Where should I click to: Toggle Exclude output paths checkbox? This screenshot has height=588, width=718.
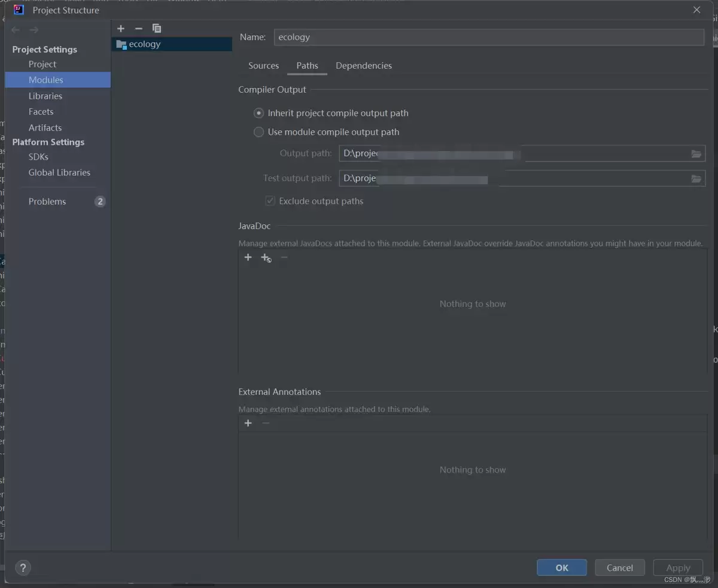pyautogui.click(x=270, y=201)
